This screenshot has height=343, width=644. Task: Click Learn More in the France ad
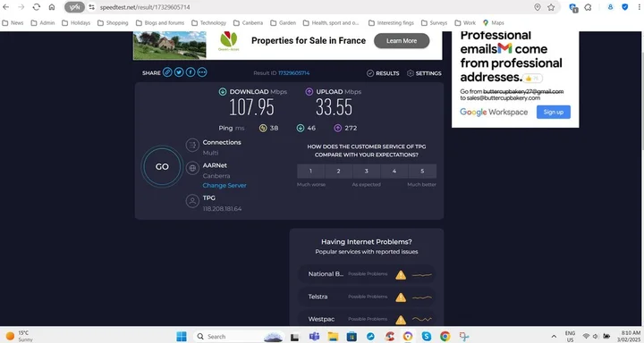pyautogui.click(x=402, y=40)
